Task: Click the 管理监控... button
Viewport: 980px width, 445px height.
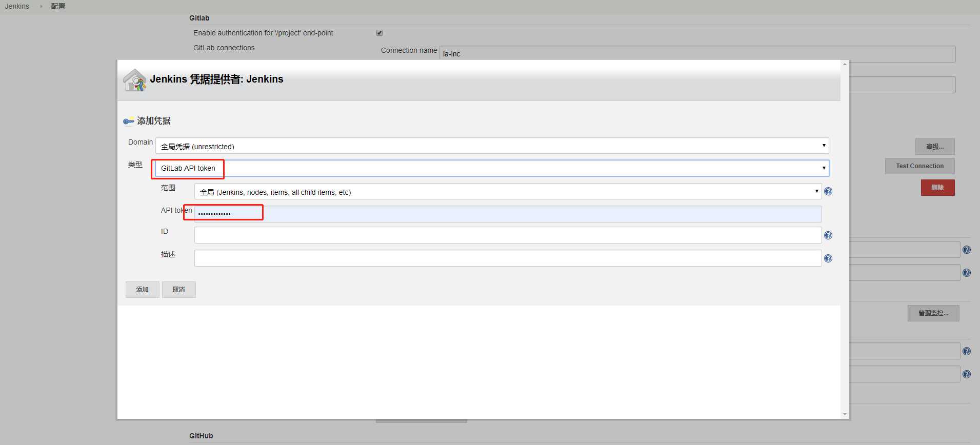Action: coord(933,313)
